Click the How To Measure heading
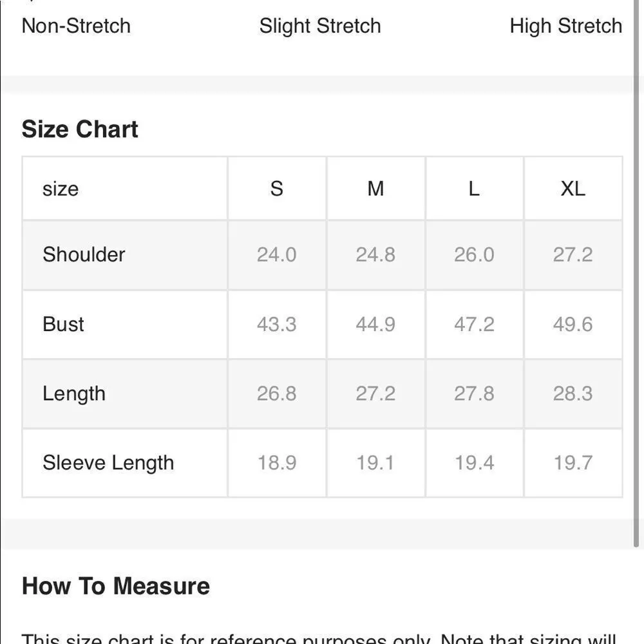The height and width of the screenshot is (644, 644). pos(116,586)
